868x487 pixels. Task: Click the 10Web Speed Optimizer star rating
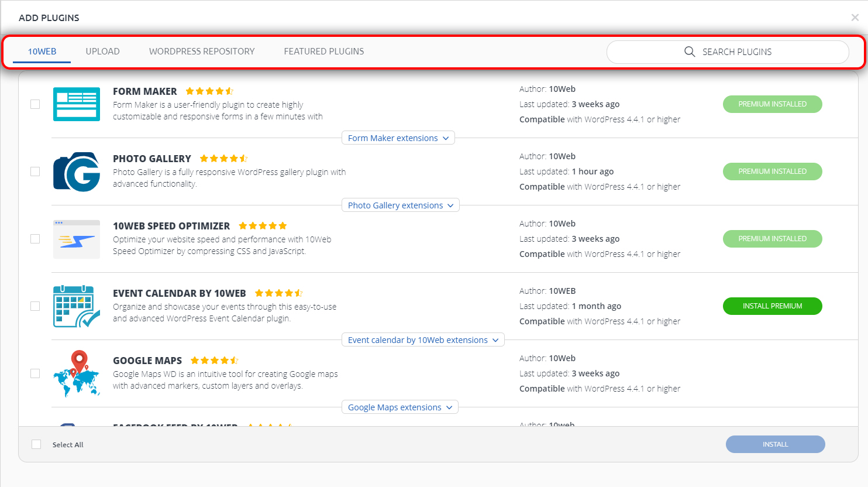point(263,226)
